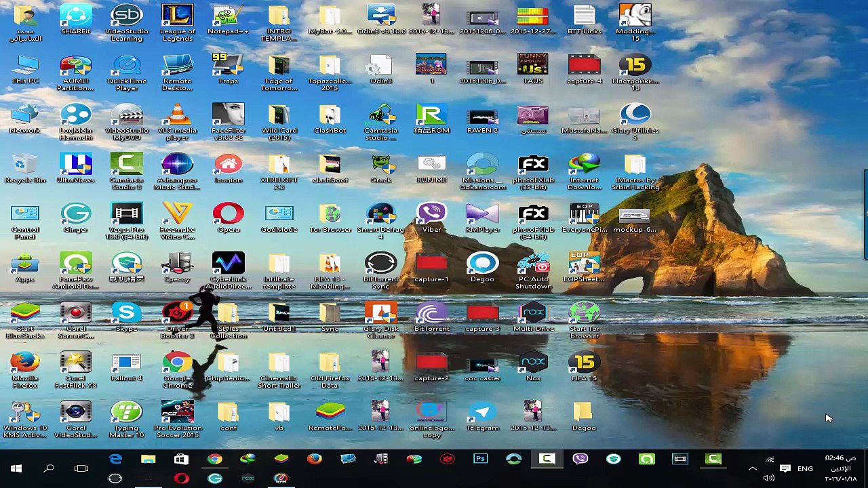Select the Old Firefox Data folder

coord(330,370)
